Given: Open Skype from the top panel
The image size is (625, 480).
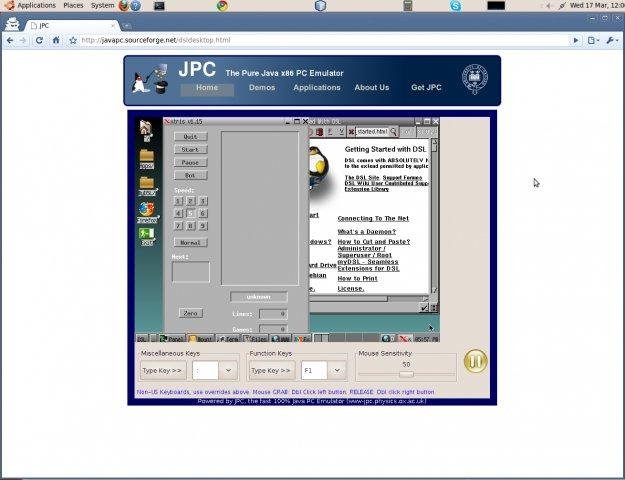Looking at the screenshot, I should click(x=456, y=6).
